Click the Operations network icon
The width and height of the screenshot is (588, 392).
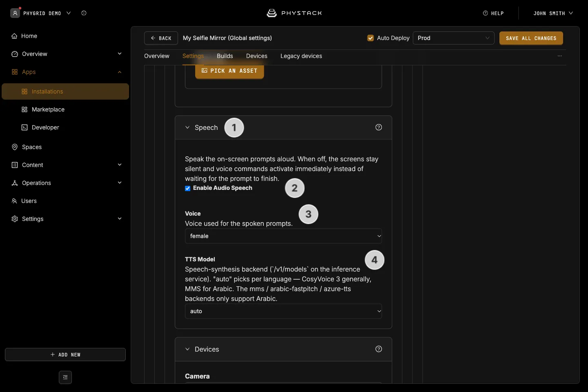[x=15, y=183]
